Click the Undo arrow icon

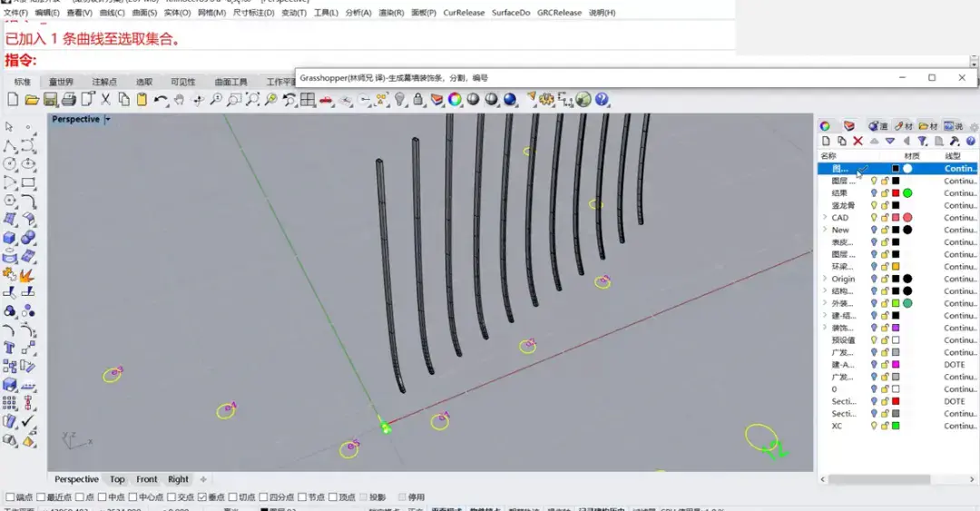tap(161, 100)
